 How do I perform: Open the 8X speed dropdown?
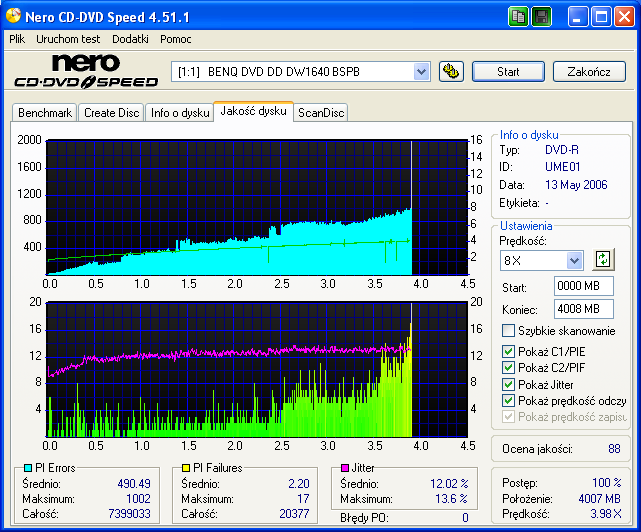(x=574, y=260)
